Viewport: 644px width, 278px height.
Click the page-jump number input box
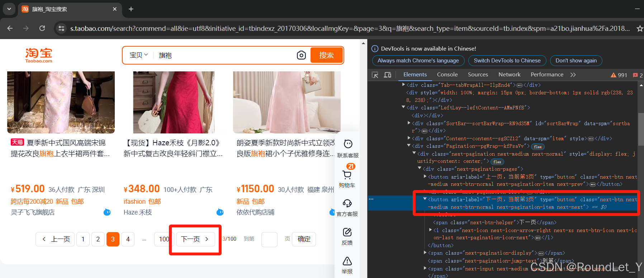269,239
